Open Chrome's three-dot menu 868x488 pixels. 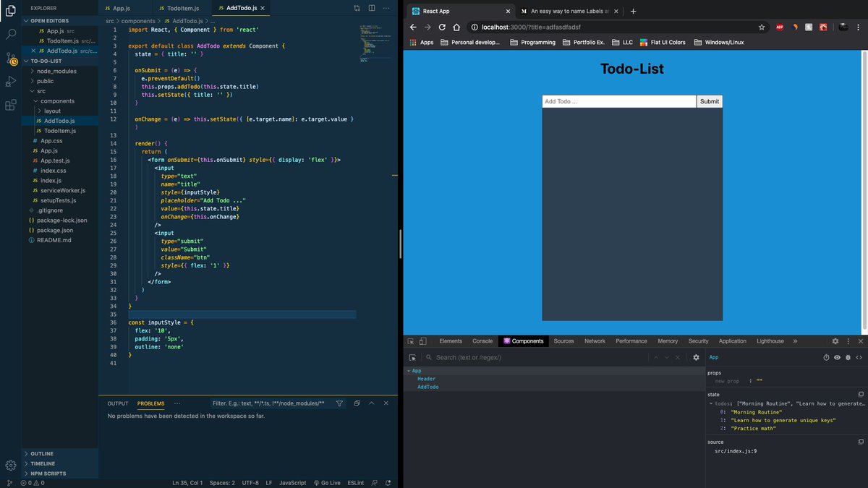click(860, 27)
